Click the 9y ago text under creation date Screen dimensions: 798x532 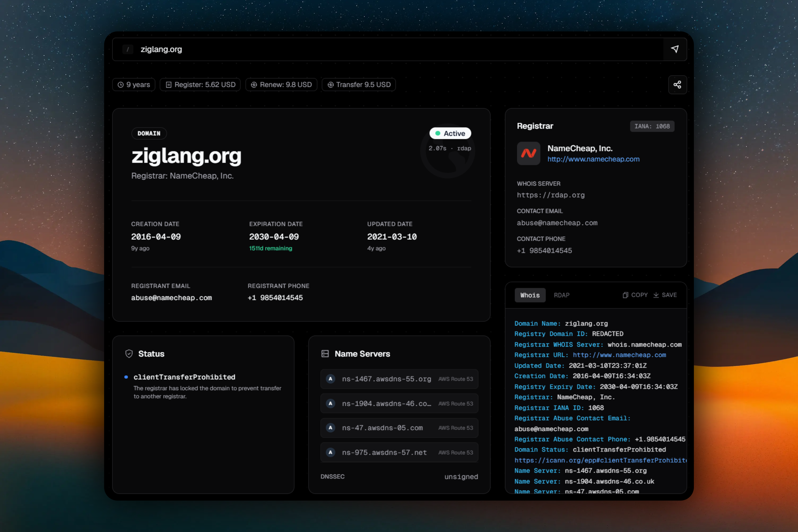click(x=140, y=248)
